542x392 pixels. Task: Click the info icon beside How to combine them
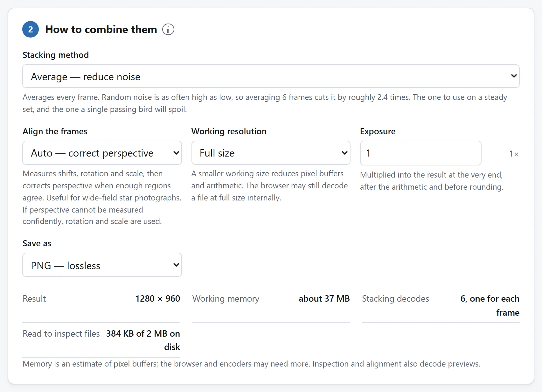point(168,30)
